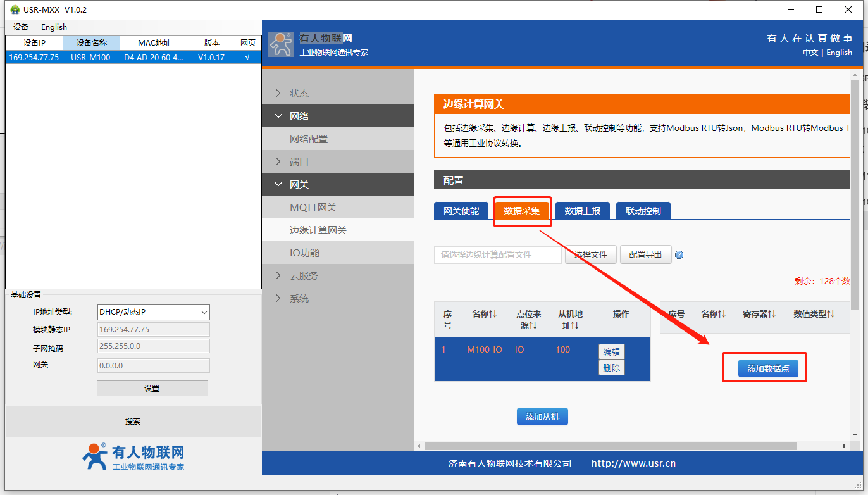Click the 选择文件 button
Screen dimensions: 868x495
point(591,254)
